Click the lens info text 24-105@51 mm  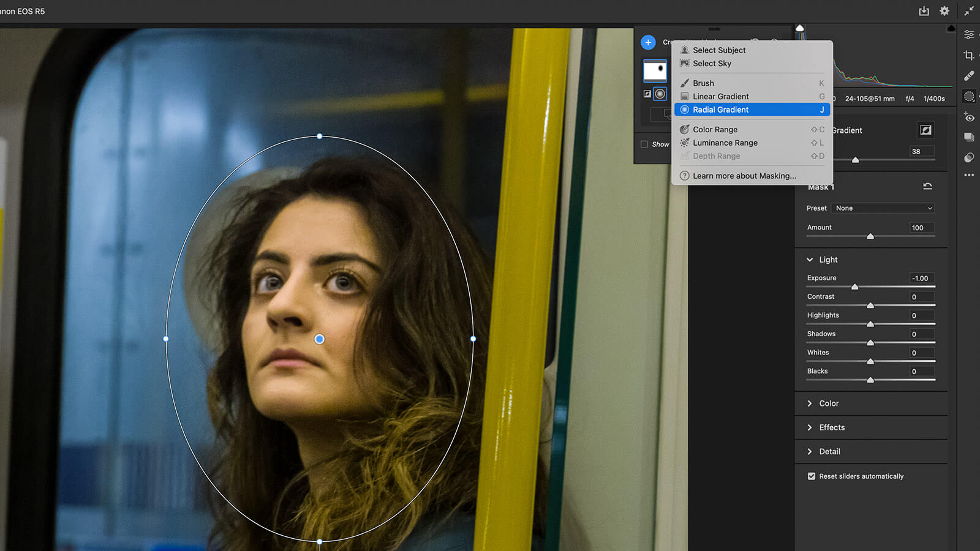[870, 99]
